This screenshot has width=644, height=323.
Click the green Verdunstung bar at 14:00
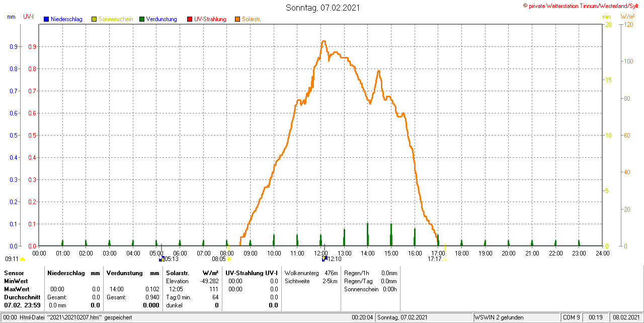tap(367, 234)
